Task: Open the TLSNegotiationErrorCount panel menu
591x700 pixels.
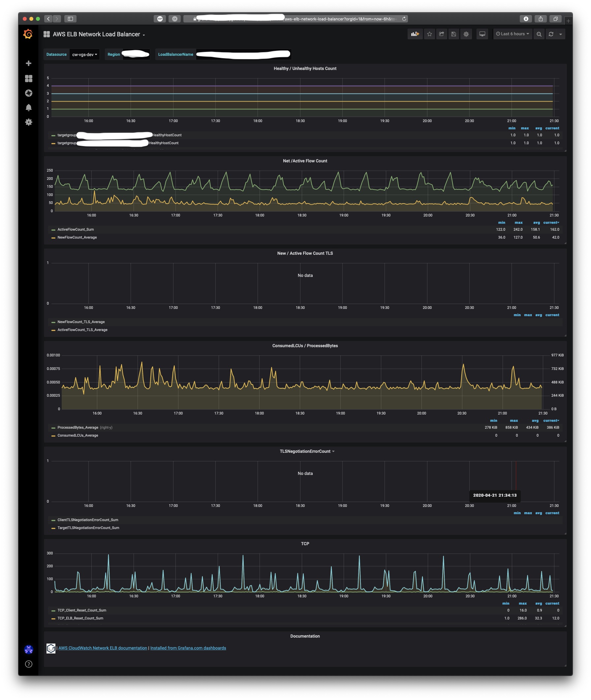Action: [307, 451]
